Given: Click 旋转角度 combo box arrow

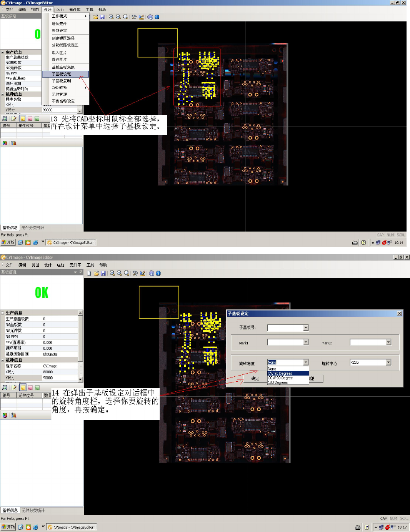Looking at the screenshot, I should (306, 362).
